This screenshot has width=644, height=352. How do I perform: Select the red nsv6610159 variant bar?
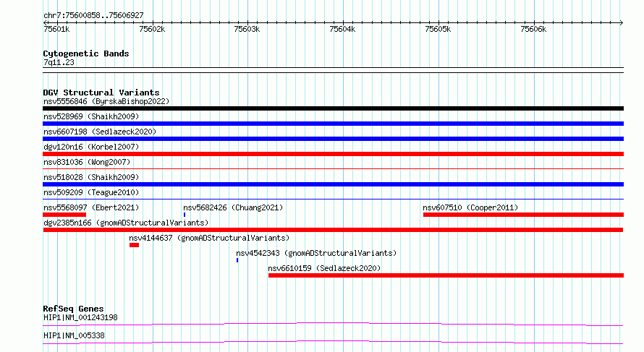coord(446,275)
